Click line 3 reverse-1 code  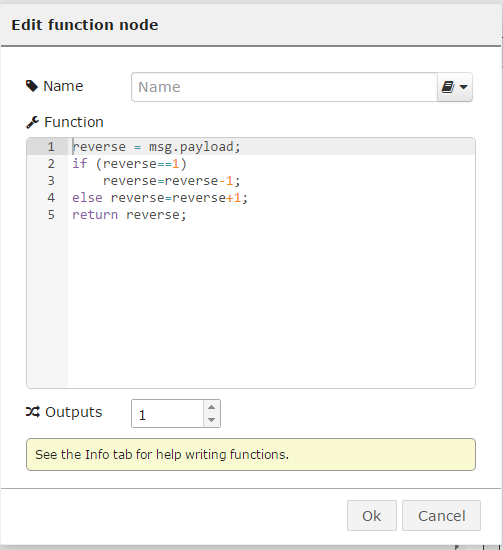172,181
